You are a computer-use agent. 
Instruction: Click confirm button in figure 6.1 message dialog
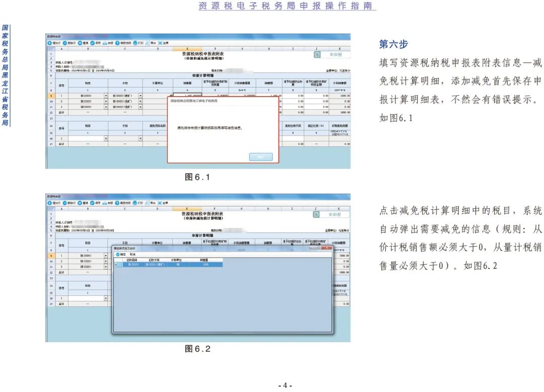tap(261, 157)
